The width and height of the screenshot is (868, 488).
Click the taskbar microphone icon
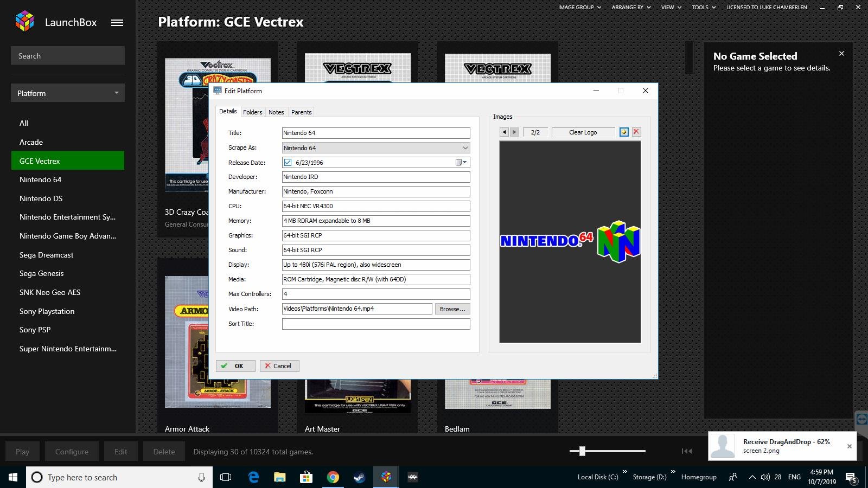coord(201,477)
